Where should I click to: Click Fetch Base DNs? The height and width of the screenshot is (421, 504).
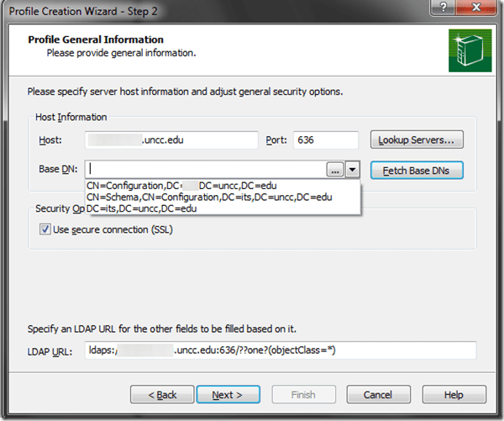(417, 170)
